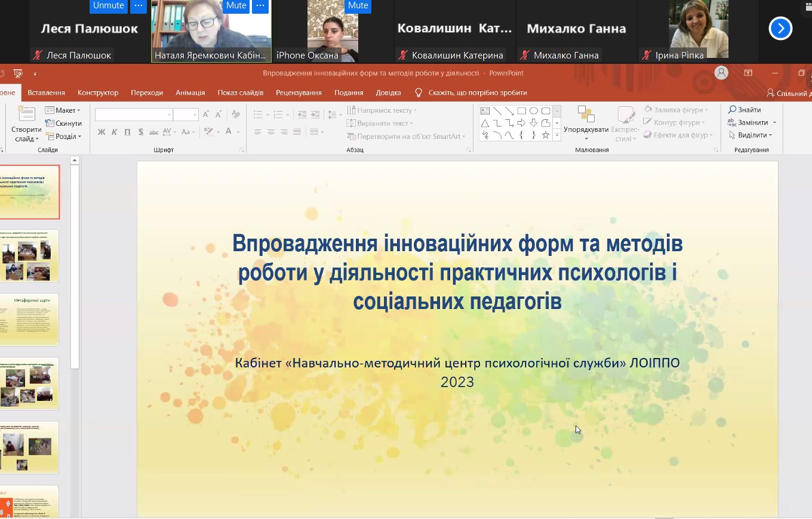Click the Створити слайд (New Slide) icon
Image resolution: width=812 pixels, height=519 pixels.
[26, 115]
